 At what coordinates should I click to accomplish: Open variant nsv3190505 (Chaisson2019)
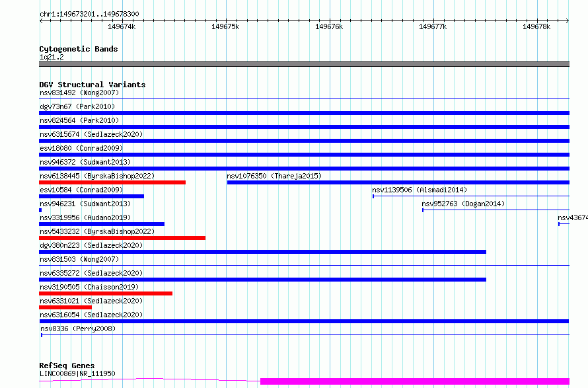coord(89,287)
